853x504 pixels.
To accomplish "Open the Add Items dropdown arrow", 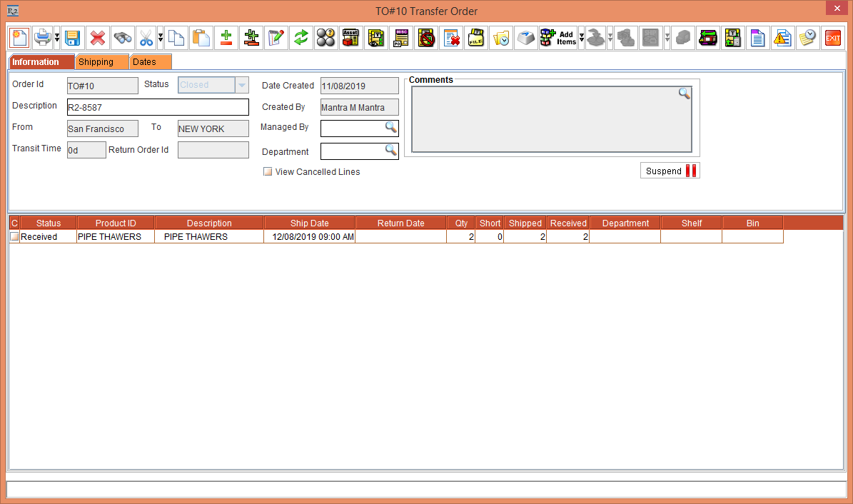I will tap(581, 37).
